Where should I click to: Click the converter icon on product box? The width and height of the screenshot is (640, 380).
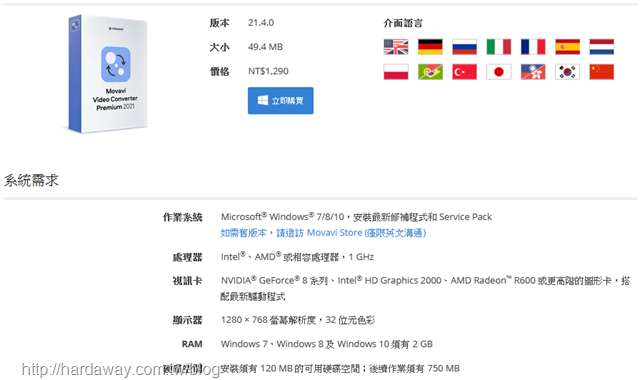116,64
